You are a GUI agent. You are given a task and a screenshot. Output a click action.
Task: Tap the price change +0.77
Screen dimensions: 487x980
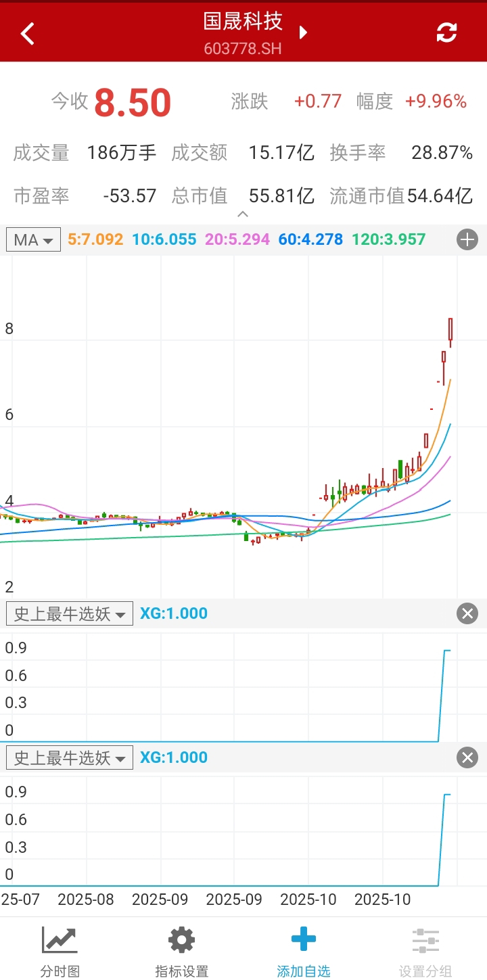click(318, 101)
